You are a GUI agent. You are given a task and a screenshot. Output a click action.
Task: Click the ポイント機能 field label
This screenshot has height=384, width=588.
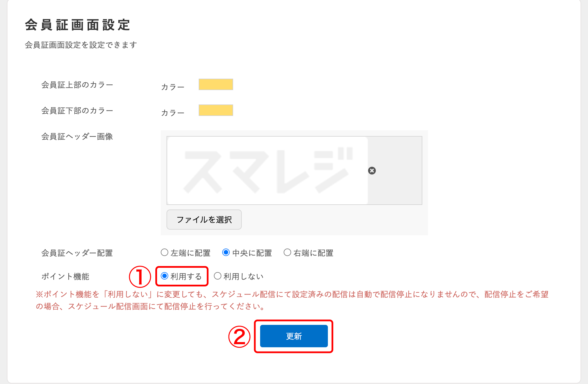click(65, 276)
